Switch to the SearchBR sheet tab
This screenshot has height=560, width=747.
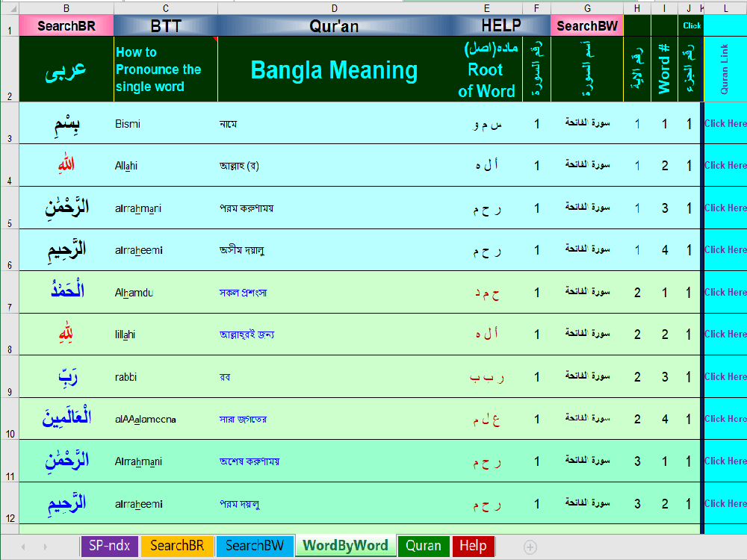(x=177, y=546)
